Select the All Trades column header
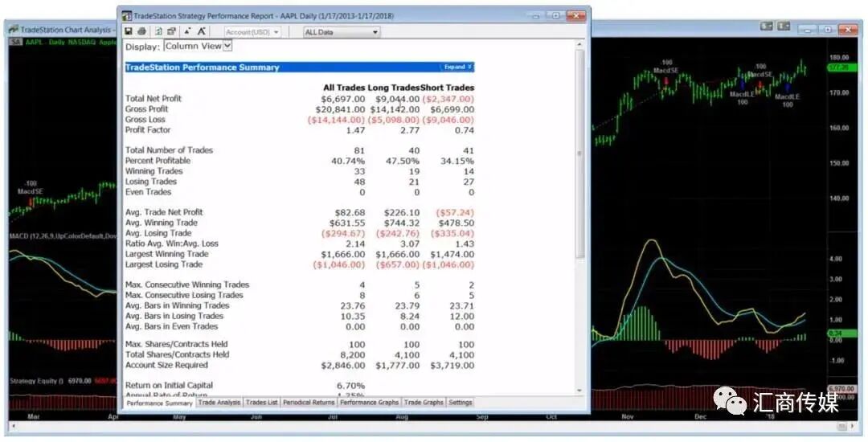The height and width of the screenshot is (442, 868). (344, 88)
